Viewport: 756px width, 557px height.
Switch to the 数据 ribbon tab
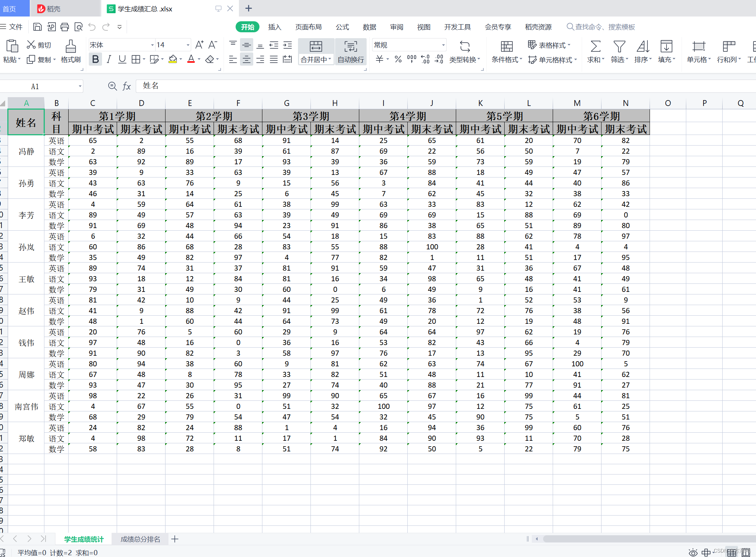coord(369,27)
